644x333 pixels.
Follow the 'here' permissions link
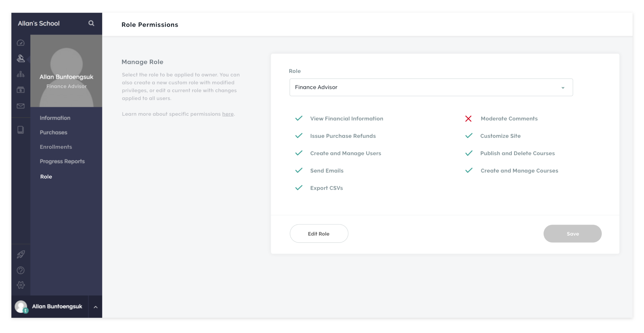tap(228, 114)
